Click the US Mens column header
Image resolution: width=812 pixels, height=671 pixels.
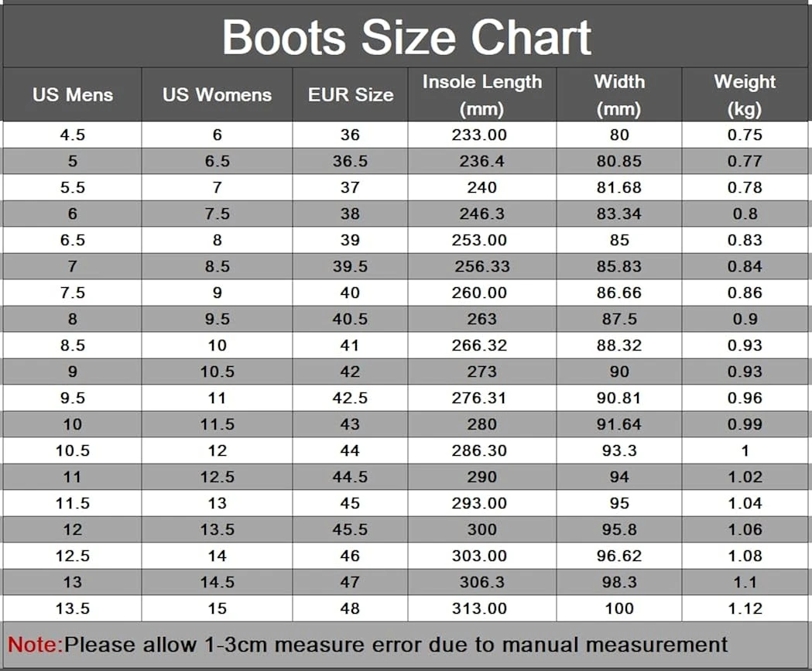73,95
